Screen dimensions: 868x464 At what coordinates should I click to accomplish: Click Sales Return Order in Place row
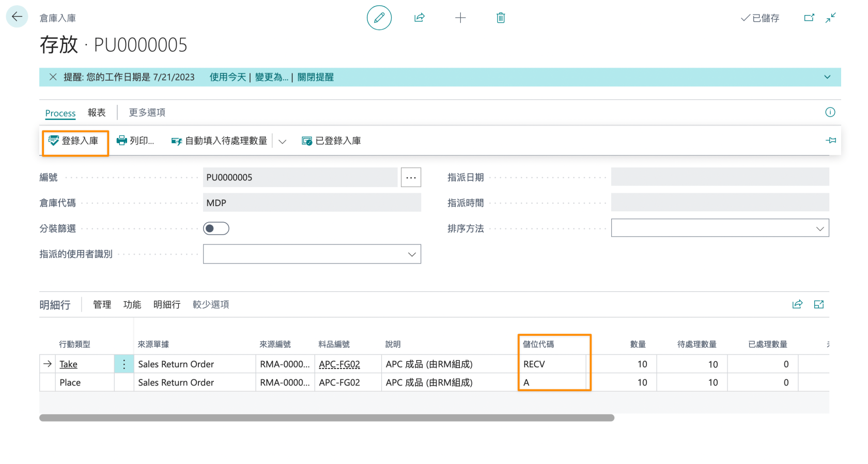pos(176,382)
